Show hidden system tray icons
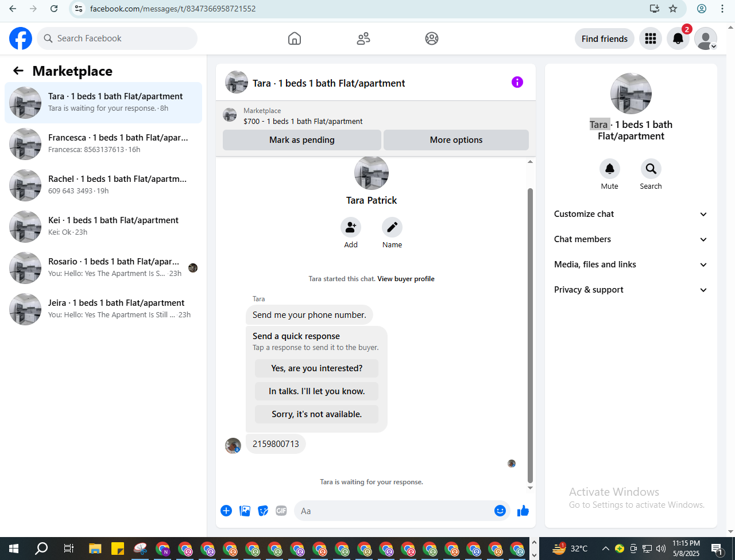Screen dimensions: 735x560 tap(605, 549)
